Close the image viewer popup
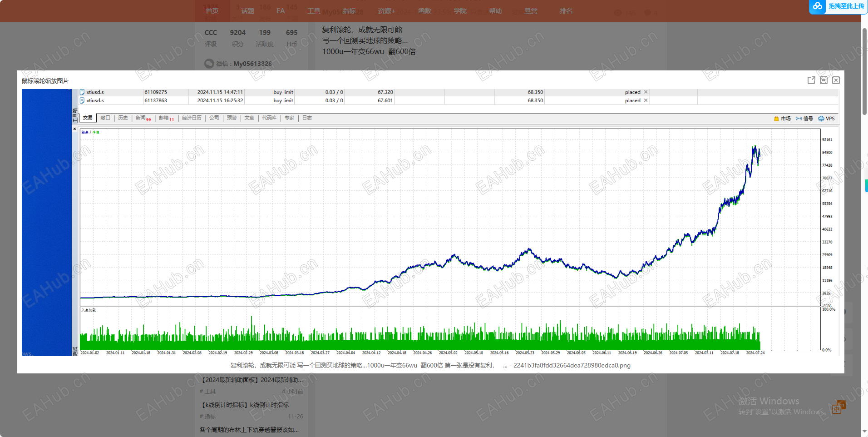Viewport: 868px width, 437px height. 836,80
